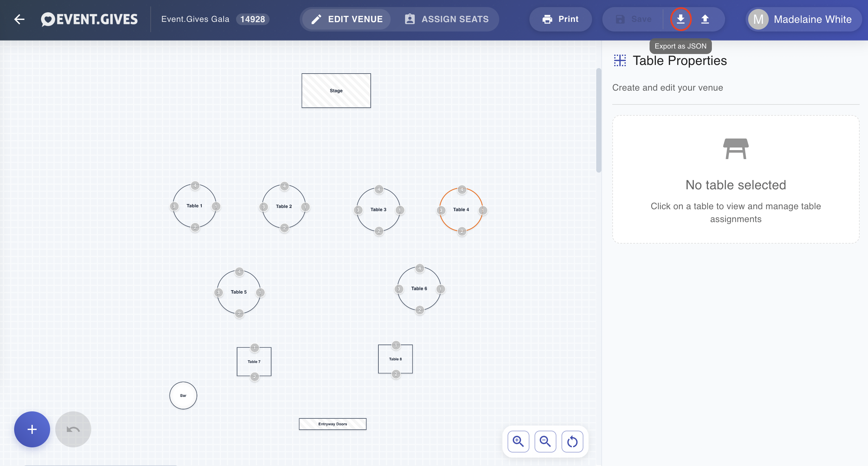Screen dimensions: 868x466
Task: Reset the canvas view rotation icon
Action: [x=572, y=441]
